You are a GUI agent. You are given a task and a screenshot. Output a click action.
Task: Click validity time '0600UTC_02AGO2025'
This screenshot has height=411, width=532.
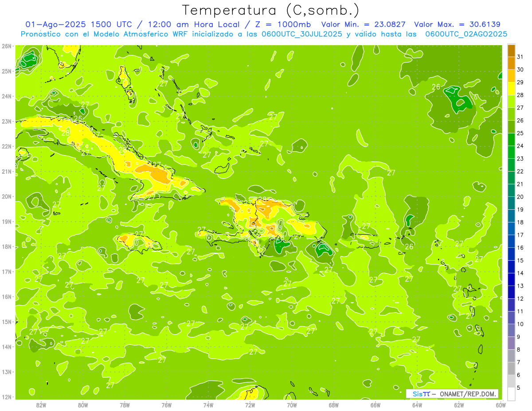[466, 34]
